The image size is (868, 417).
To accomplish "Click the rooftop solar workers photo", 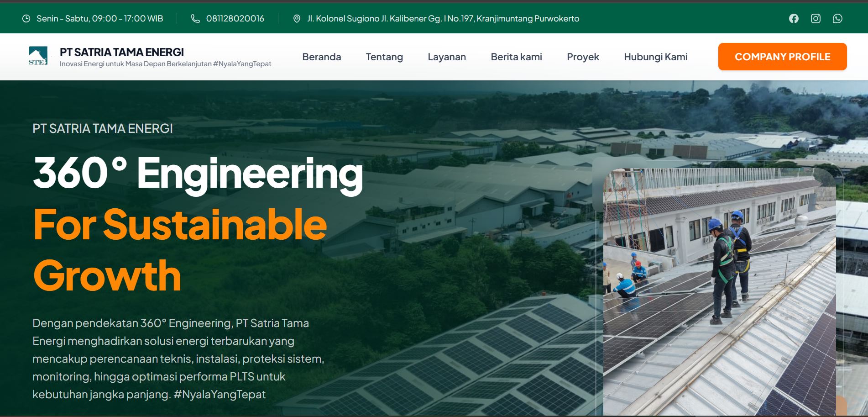I will click(720, 292).
